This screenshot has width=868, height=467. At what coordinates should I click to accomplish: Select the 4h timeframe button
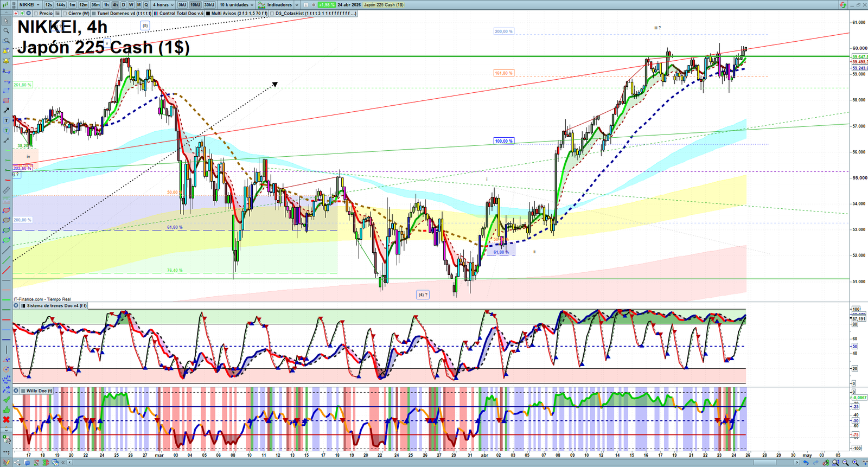[115, 5]
